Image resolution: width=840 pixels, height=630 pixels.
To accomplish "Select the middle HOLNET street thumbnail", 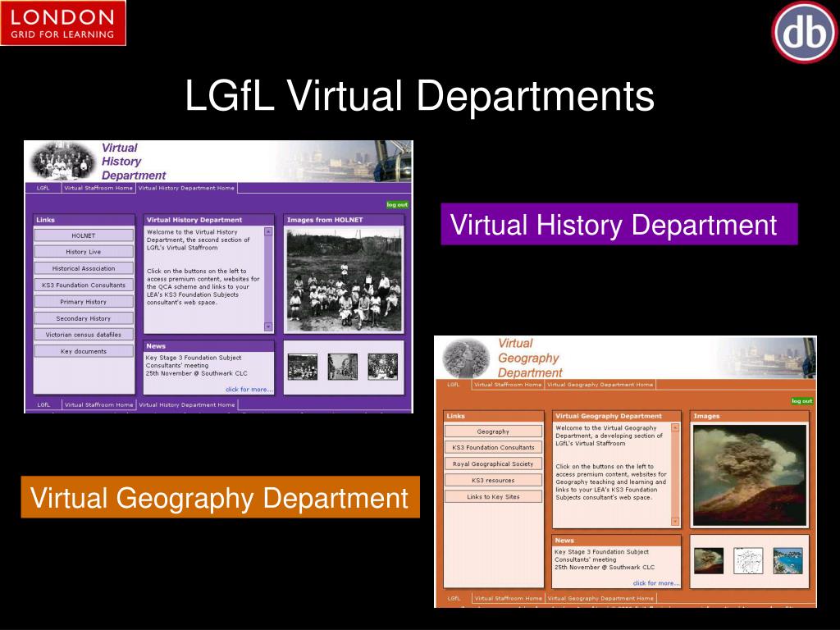I will [x=342, y=367].
